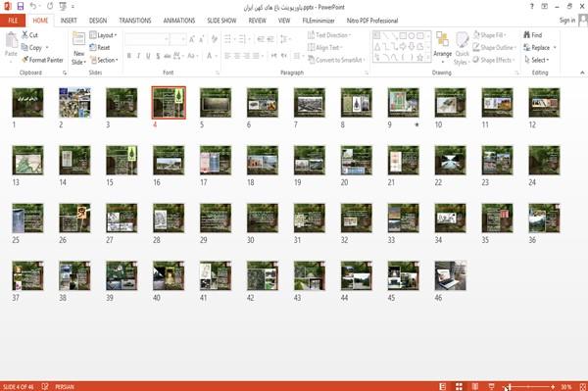Image resolution: width=588 pixels, height=391 pixels.
Task: Toggle Justify paragraph alignment
Action: point(256,56)
